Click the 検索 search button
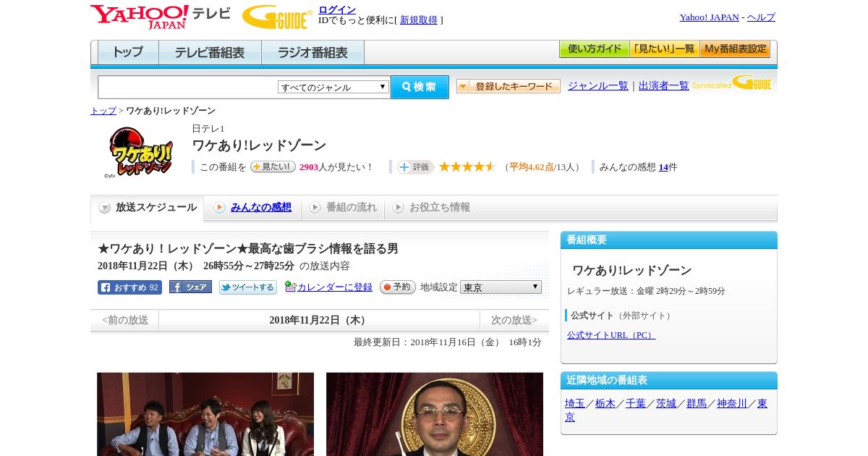This screenshot has height=456, width=868. coord(420,87)
